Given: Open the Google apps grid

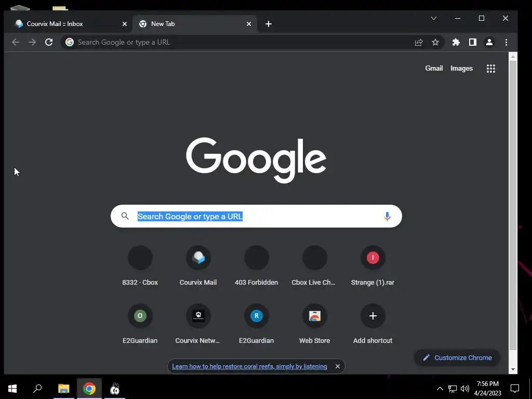Looking at the screenshot, I should click(x=490, y=69).
